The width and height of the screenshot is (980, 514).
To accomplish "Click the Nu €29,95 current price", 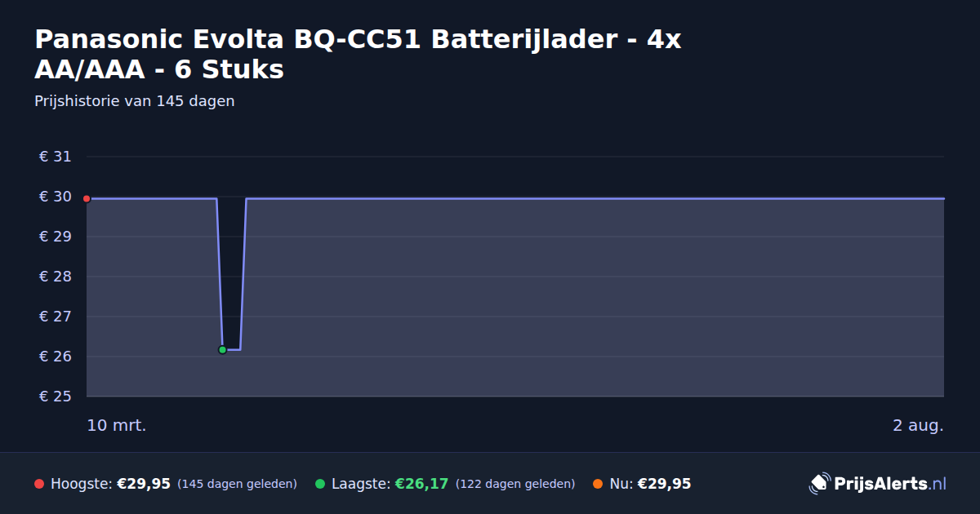I will click(x=664, y=484).
